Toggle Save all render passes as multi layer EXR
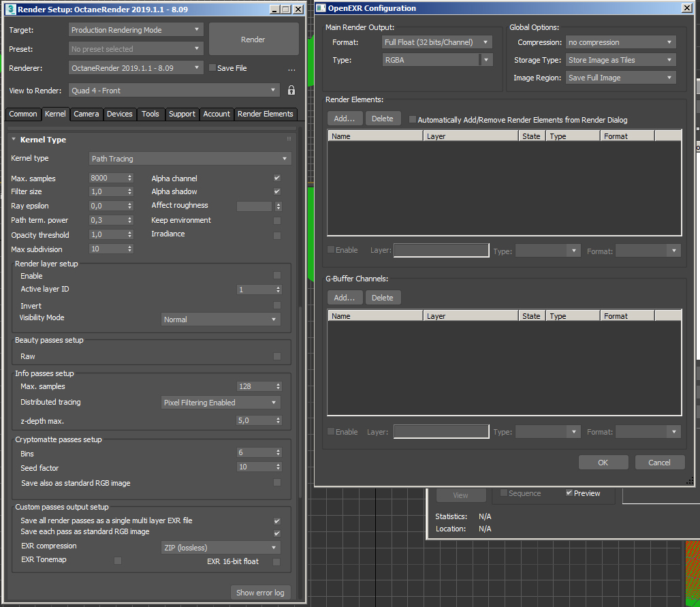Image resolution: width=700 pixels, height=607 pixels. pyautogui.click(x=276, y=520)
